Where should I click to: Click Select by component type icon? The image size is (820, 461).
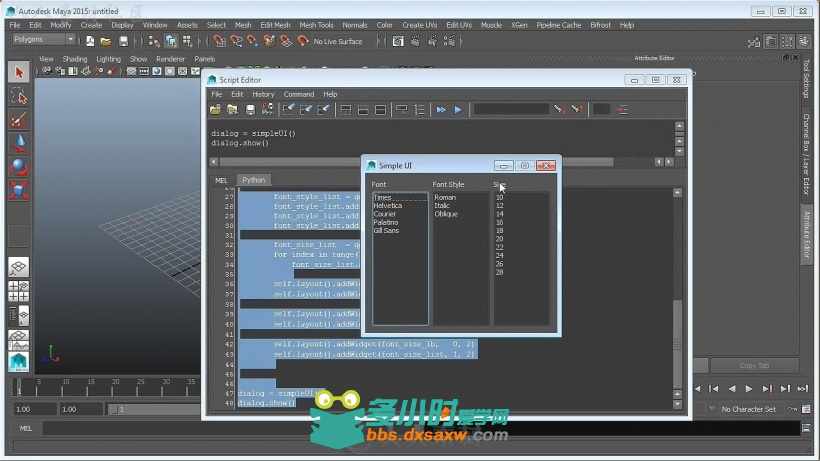(187, 41)
